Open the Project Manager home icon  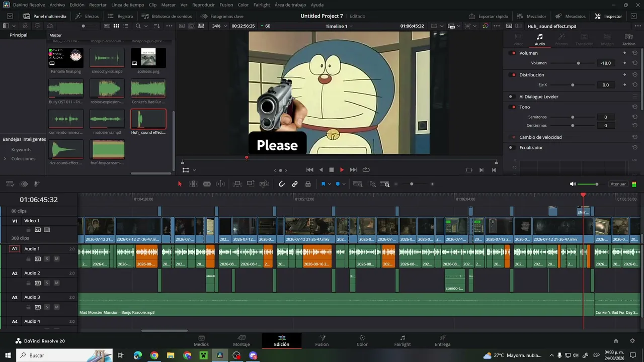tap(616, 341)
